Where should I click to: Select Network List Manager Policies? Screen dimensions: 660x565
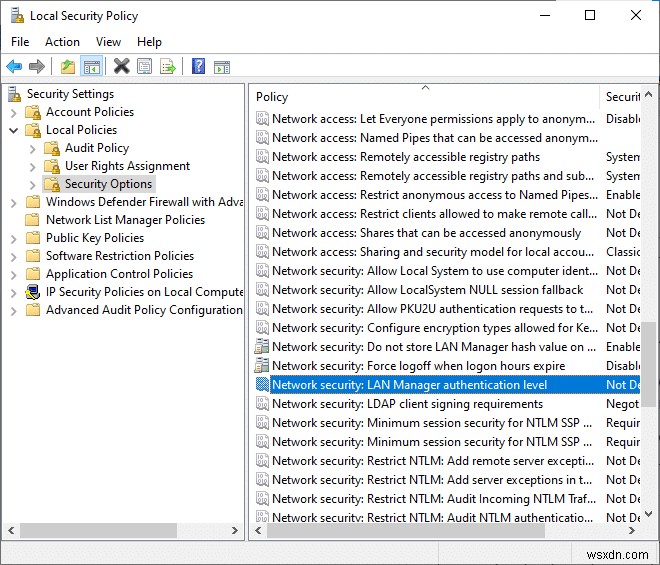click(125, 220)
